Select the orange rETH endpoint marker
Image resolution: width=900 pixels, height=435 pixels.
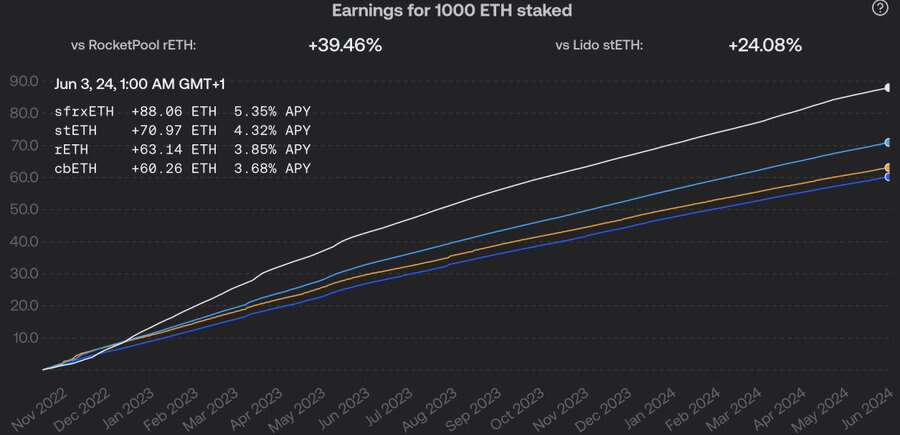pos(887,168)
